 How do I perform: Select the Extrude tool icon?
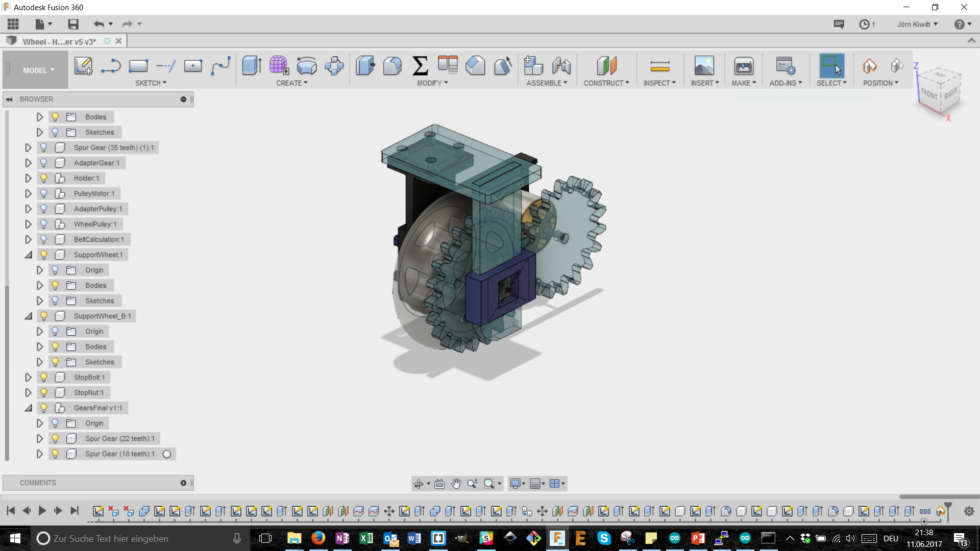pos(252,66)
